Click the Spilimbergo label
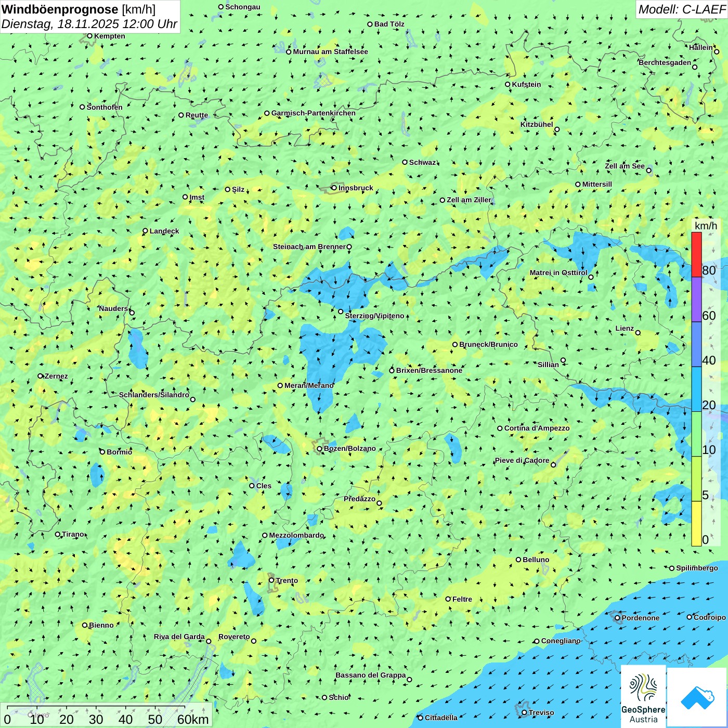 pos(697,568)
